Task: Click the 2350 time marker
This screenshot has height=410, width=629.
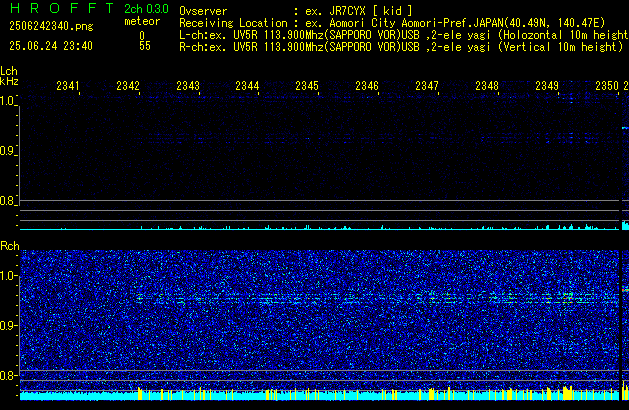Action: [x=607, y=86]
